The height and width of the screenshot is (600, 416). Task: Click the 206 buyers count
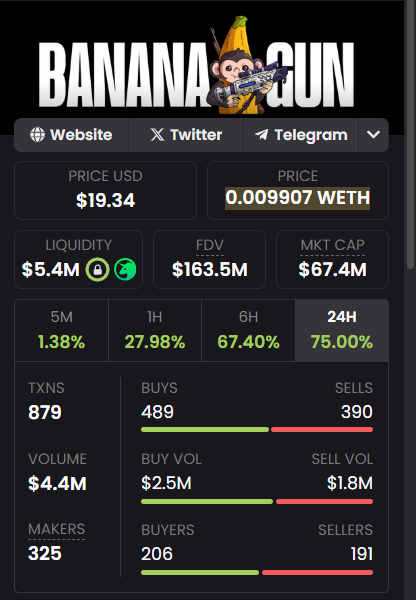[157, 554]
